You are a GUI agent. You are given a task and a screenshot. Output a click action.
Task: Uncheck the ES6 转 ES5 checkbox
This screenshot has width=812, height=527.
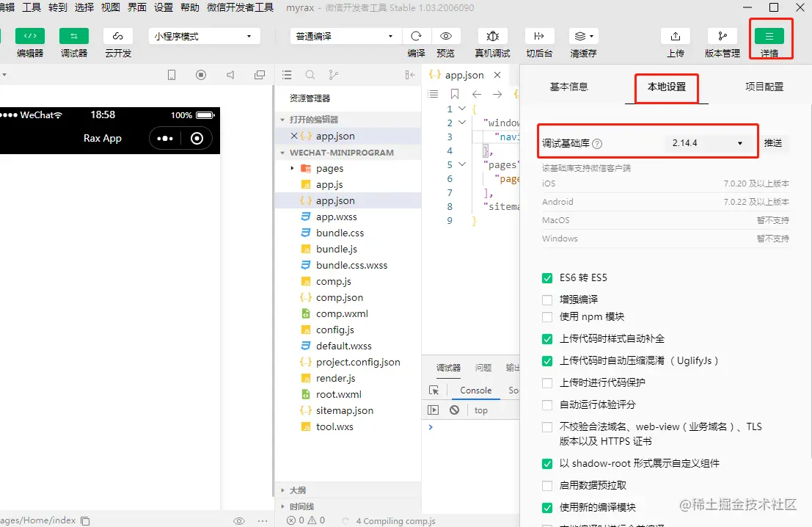(547, 278)
